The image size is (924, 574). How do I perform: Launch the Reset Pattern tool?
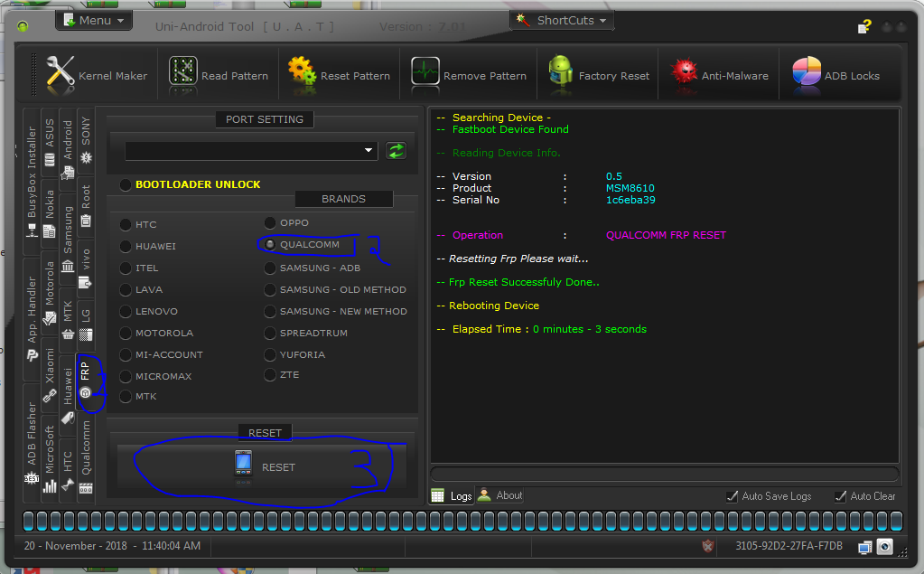pos(339,76)
